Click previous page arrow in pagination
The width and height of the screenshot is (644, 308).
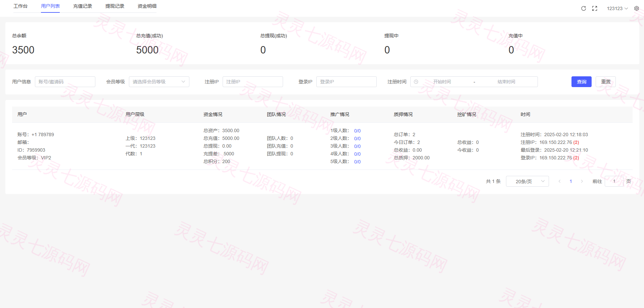coord(560,181)
